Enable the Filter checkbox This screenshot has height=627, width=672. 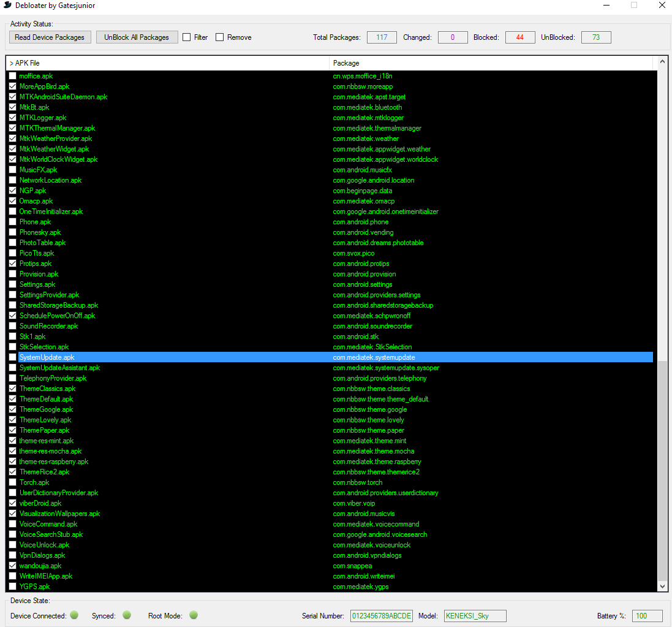tap(186, 37)
